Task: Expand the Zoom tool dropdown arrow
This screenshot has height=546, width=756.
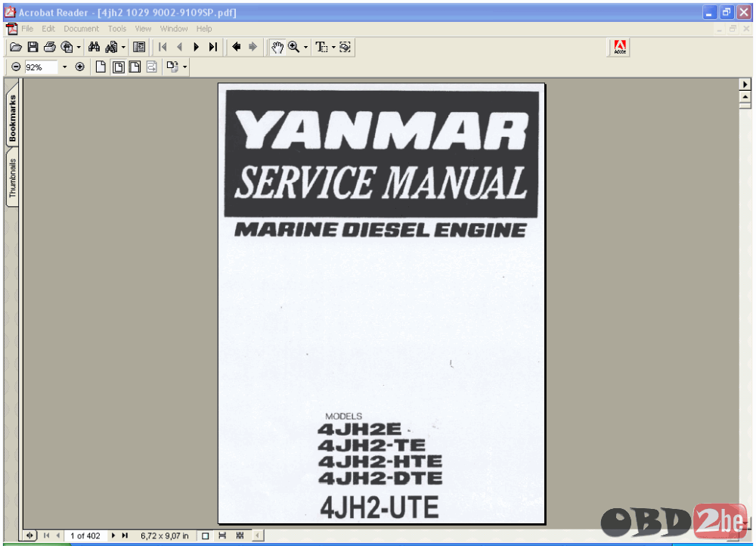Action: (x=305, y=48)
